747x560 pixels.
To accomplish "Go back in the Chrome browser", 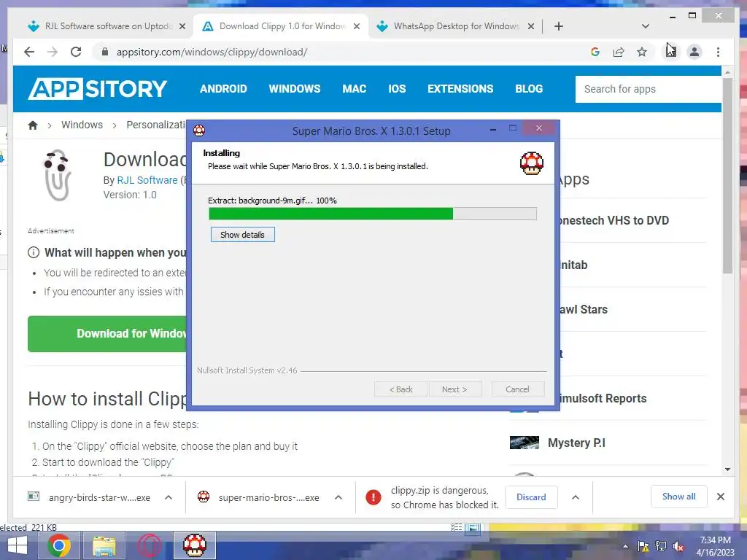I will [29, 52].
